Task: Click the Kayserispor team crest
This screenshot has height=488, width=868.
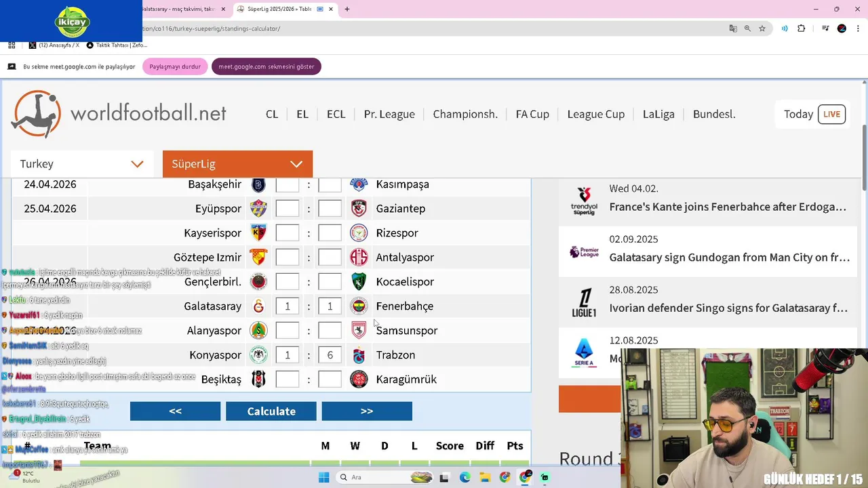Action: pos(258,232)
